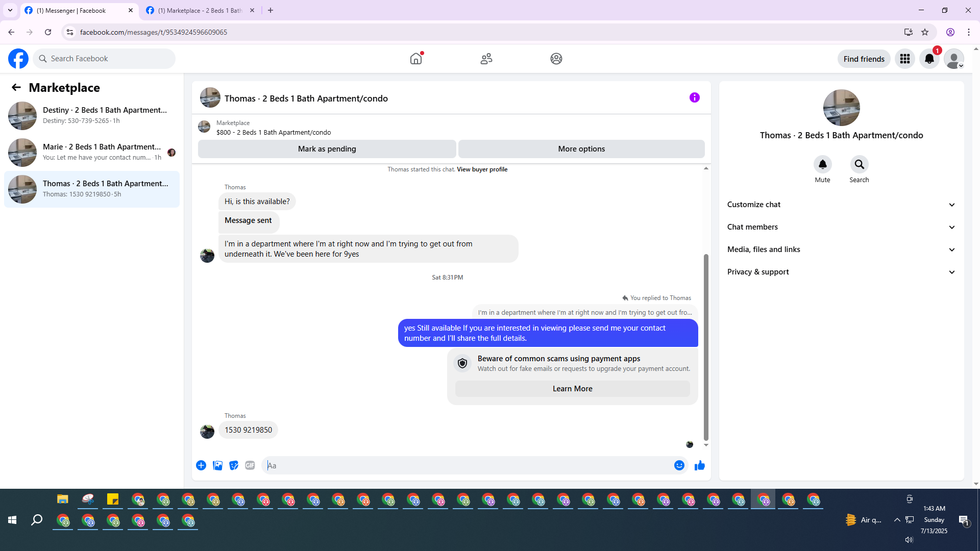Screen dimensions: 980x551
Task: Click the purple conversation info icon
Action: [694, 97]
